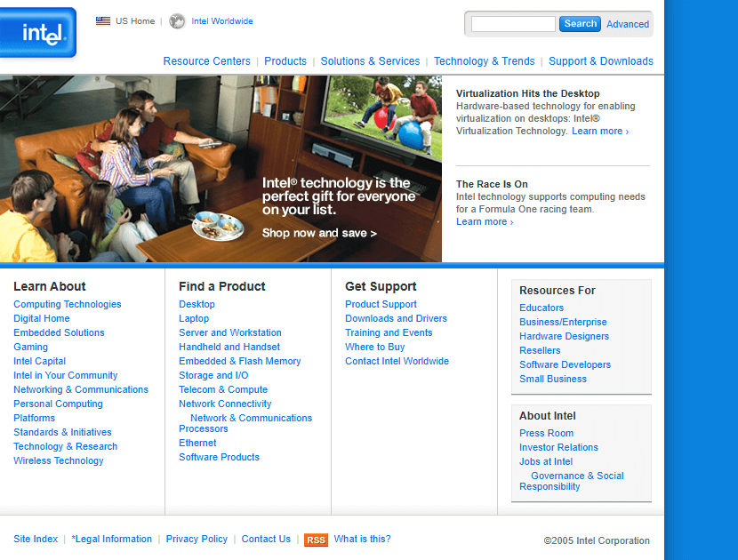Open resources for Educators
This screenshot has width=738, height=560.
pyautogui.click(x=541, y=308)
